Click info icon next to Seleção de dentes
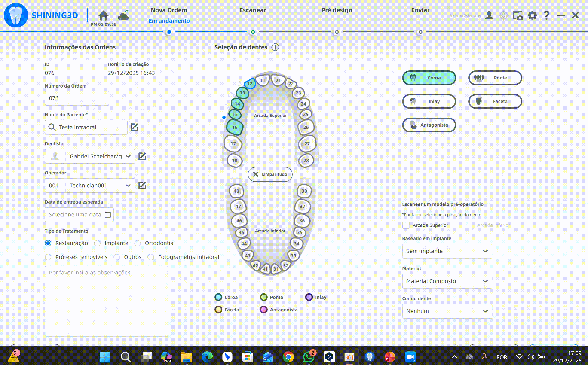The height and width of the screenshot is (365, 588). point(275,47)
